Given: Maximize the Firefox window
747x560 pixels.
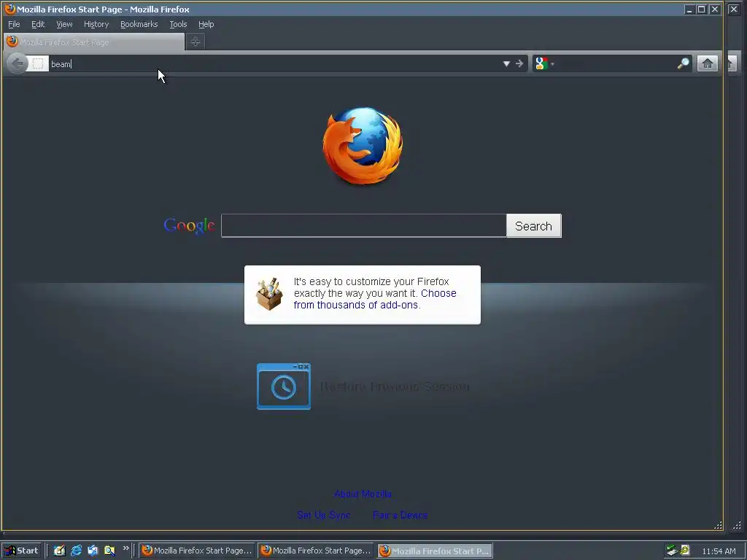Looking at the screenshot, I should (x=701, y=9).
